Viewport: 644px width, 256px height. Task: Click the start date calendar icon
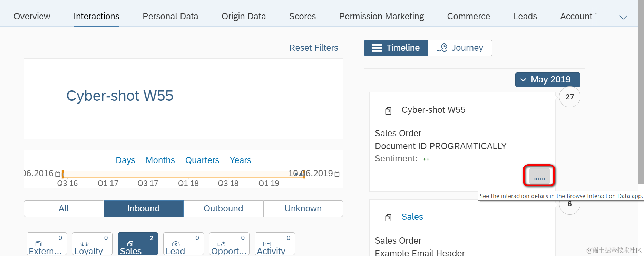coord(58,174)
